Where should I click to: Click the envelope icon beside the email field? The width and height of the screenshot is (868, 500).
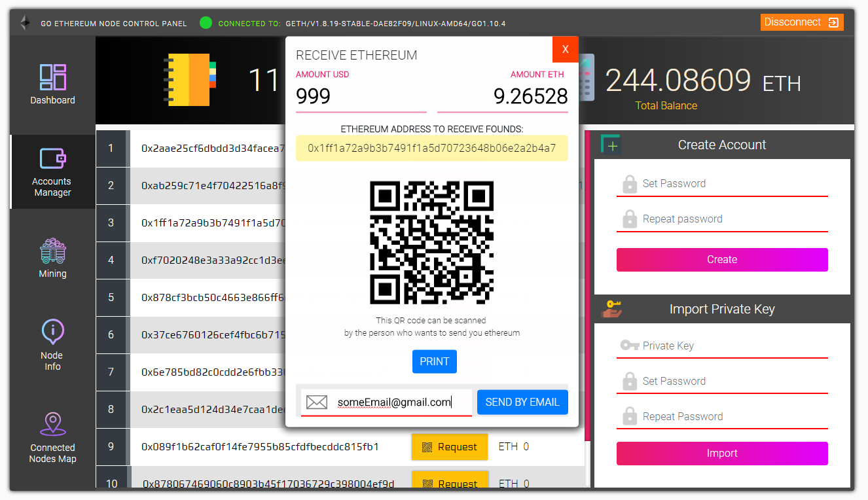pos(317,402)
